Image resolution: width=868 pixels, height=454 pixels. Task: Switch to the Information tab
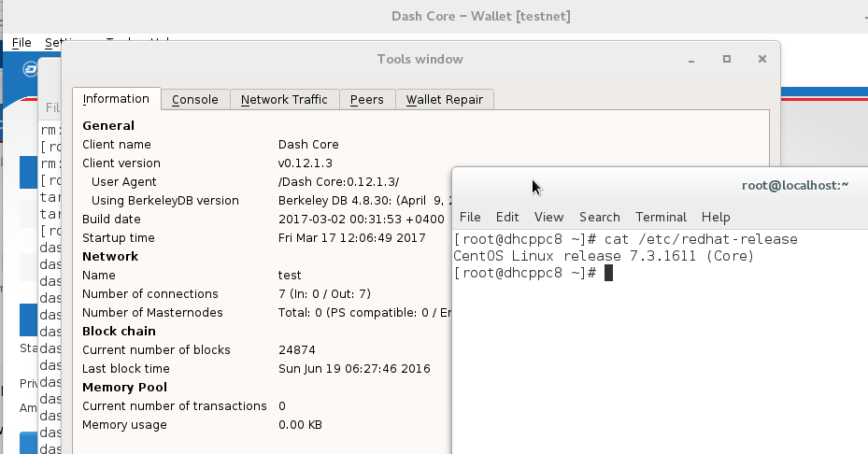[116, 99]
